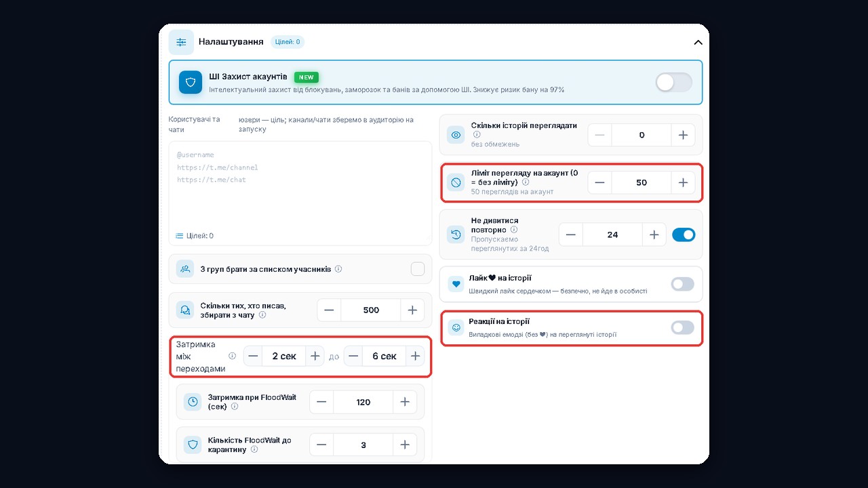Open info tooltip for Затримка між переходами
The image size is (868, 488).
coord(232,356)
